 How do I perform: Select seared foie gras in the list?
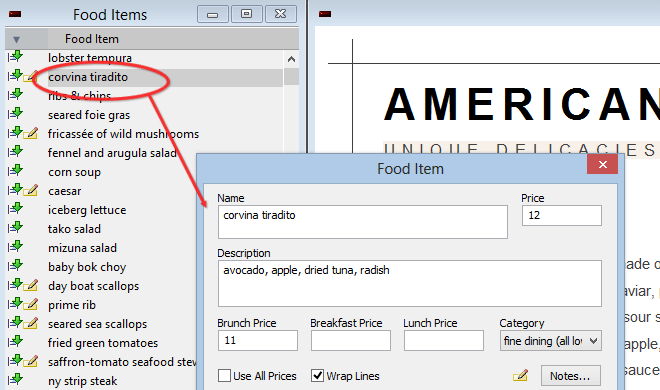89,115
